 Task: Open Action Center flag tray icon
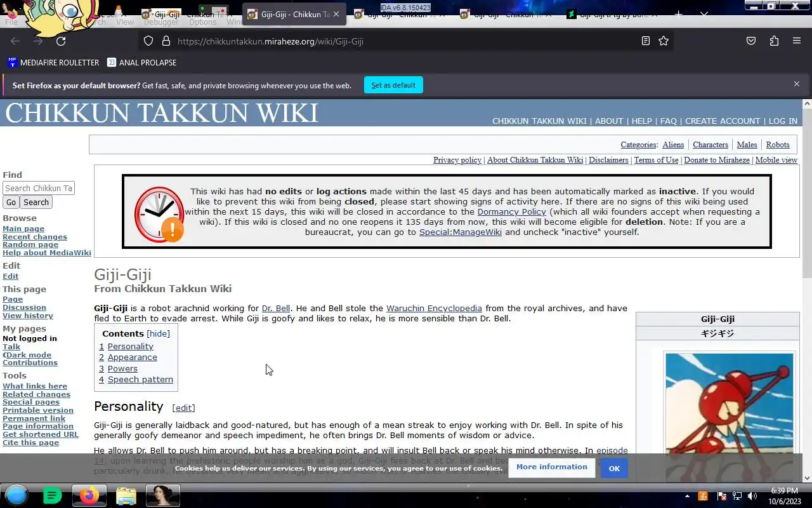pyautogui.click(x=721, y=496)
